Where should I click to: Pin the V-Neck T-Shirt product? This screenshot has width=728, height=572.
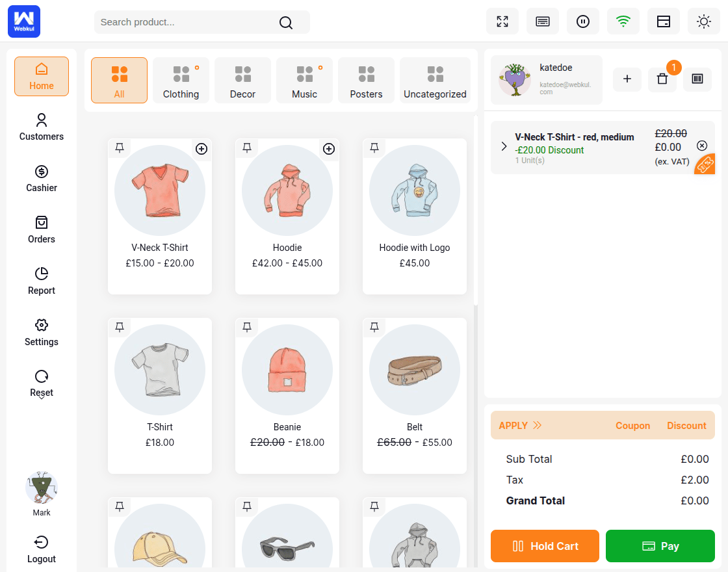[120, 148]
